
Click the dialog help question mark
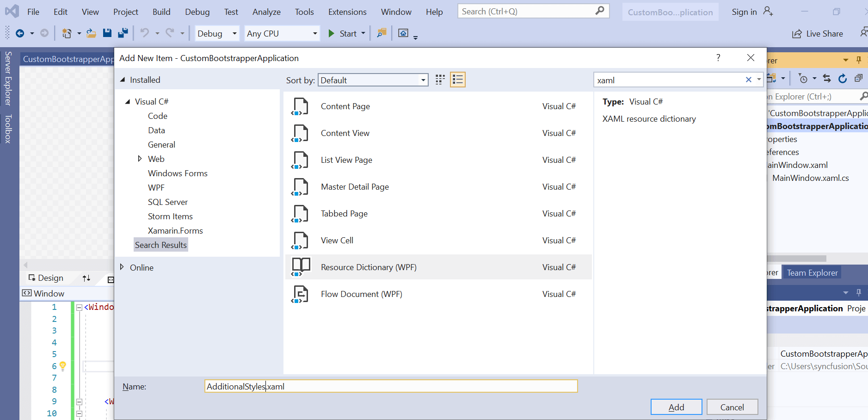point(718,58)
